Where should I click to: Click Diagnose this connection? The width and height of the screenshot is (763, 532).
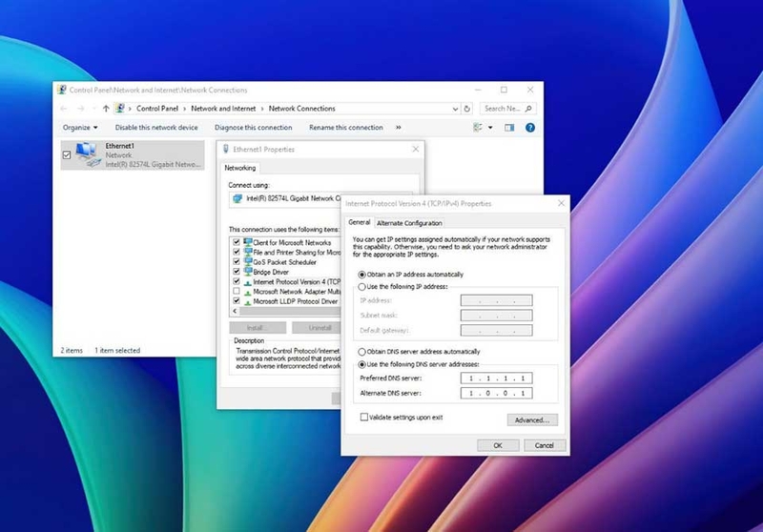click(254, 128)
